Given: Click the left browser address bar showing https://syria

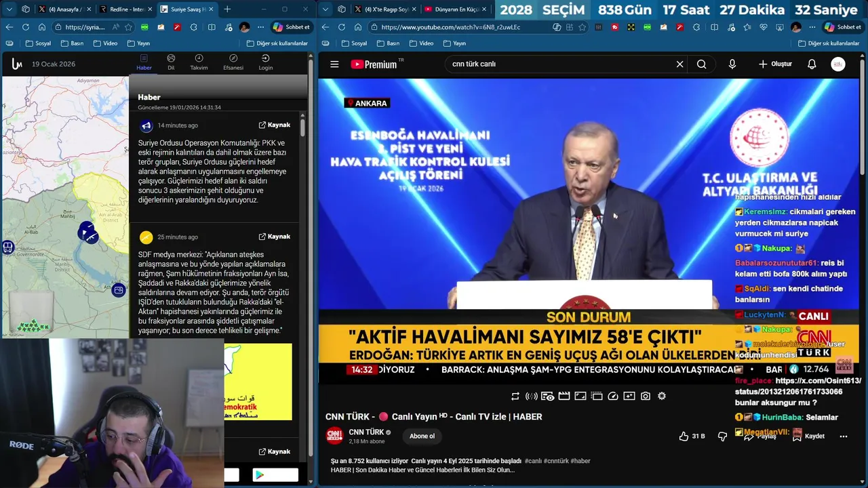Looking at the screenshot, I should pyautogui.click(x=85, y=27).
